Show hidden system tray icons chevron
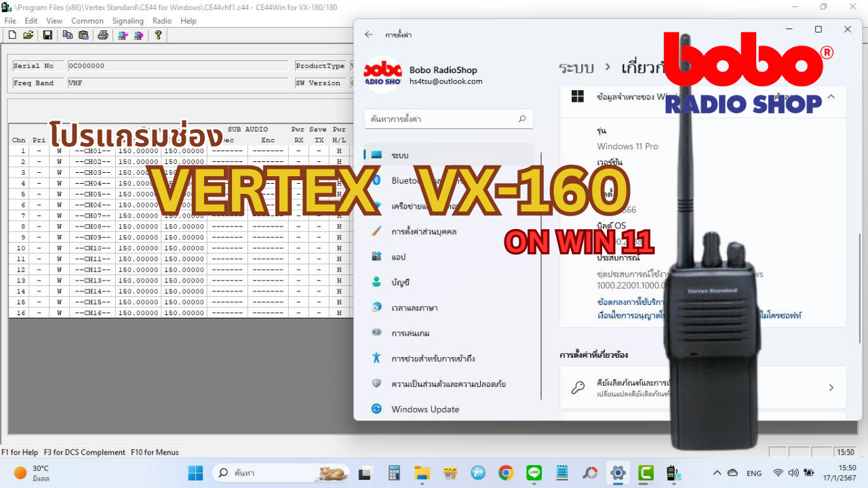 tap(717, 472)
